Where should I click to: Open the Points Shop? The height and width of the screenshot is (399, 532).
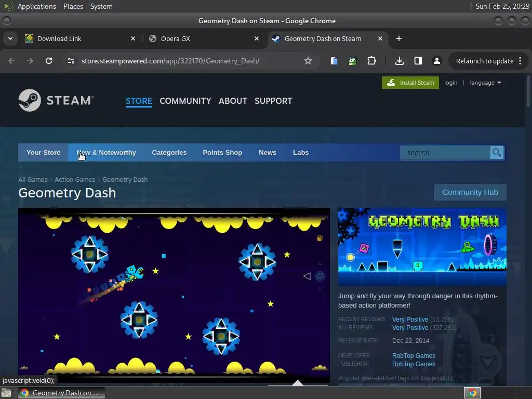(222, 153)
